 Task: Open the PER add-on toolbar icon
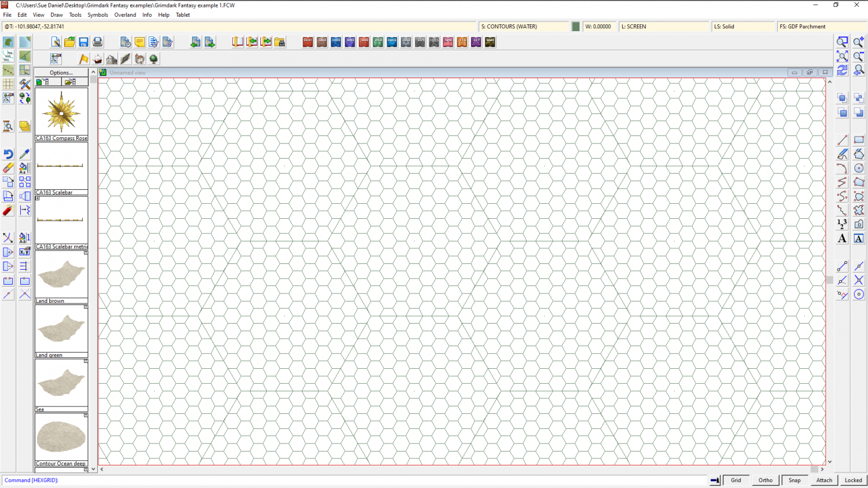click(x=378, y=42)
